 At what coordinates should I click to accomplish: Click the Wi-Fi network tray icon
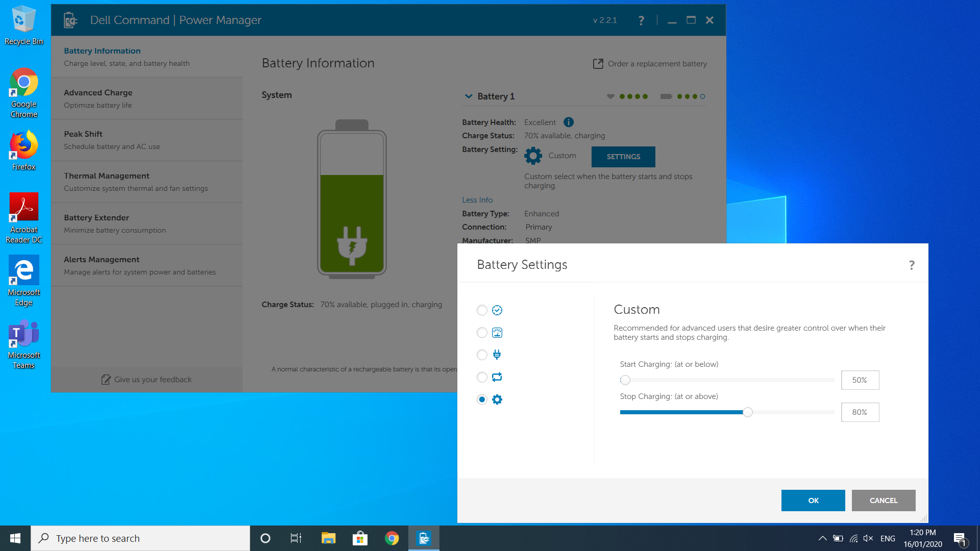tap(853, 538)
